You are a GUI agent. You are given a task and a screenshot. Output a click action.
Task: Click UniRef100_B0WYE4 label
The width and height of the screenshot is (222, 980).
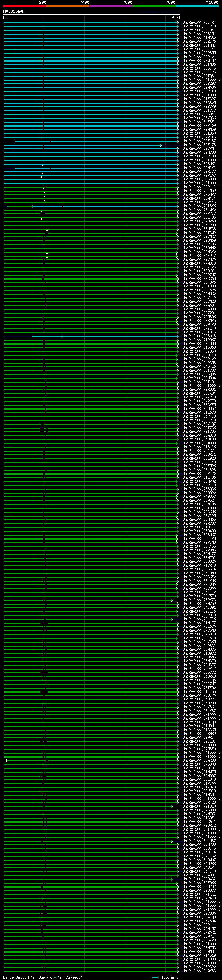(199, 937)
